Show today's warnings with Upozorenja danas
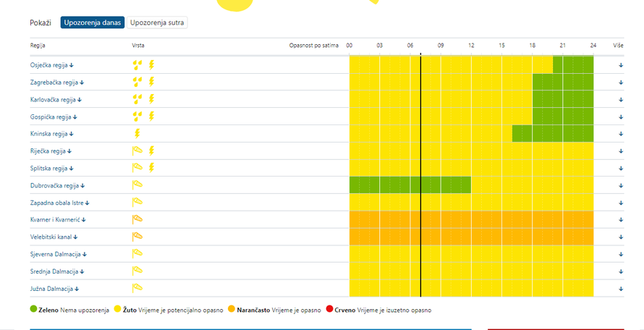The height and width of the screenshot is (330, 644). 93,22
